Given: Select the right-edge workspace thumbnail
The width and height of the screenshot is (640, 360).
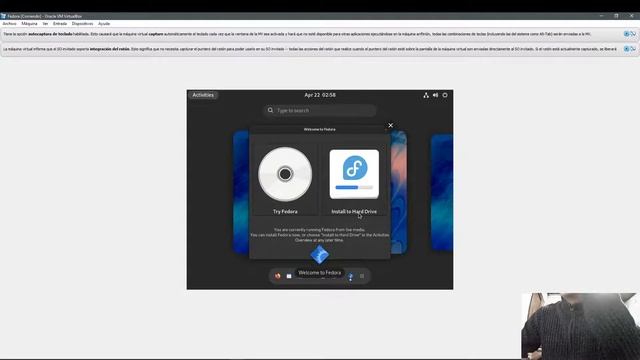Looking at the screenshot, I should coord(442,192).
